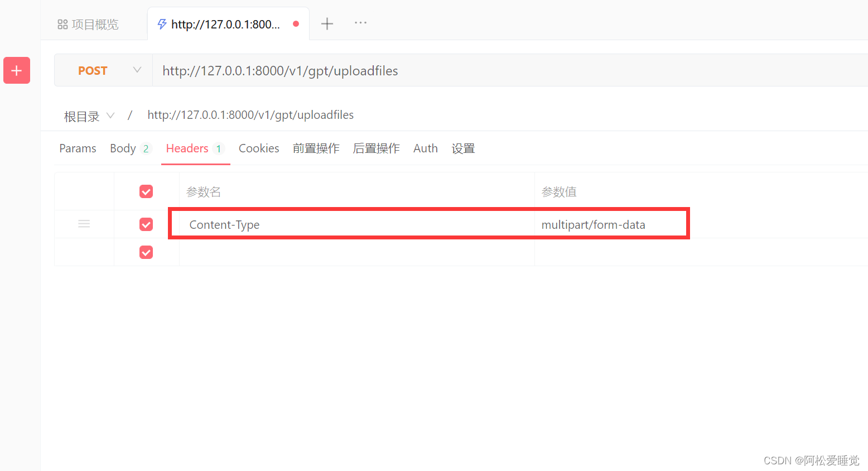Image resolution: width=868 pixels, height=471 pixels.
Task: Select the http://127.0.0.1:800... request tab
Action: (x=228, y=24)
